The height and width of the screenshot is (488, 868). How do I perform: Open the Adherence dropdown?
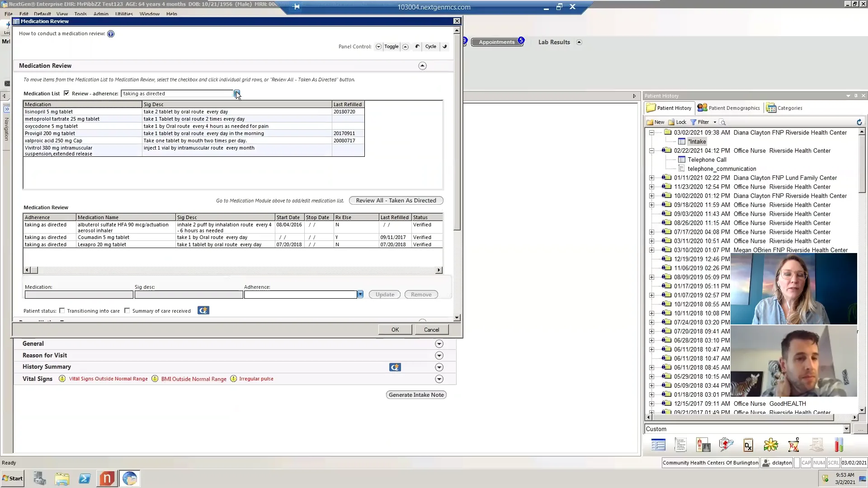point(360,294)
